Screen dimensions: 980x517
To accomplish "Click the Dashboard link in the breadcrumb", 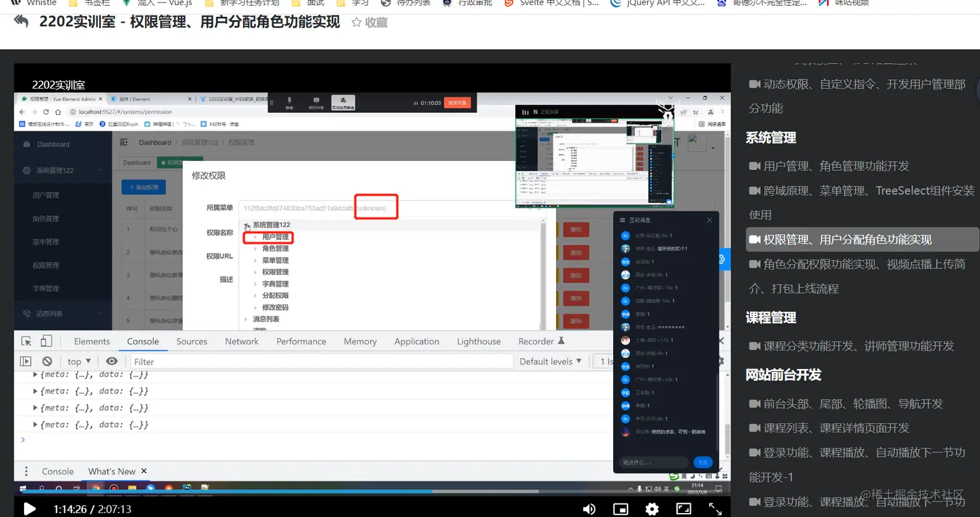I will pos(155,142).
